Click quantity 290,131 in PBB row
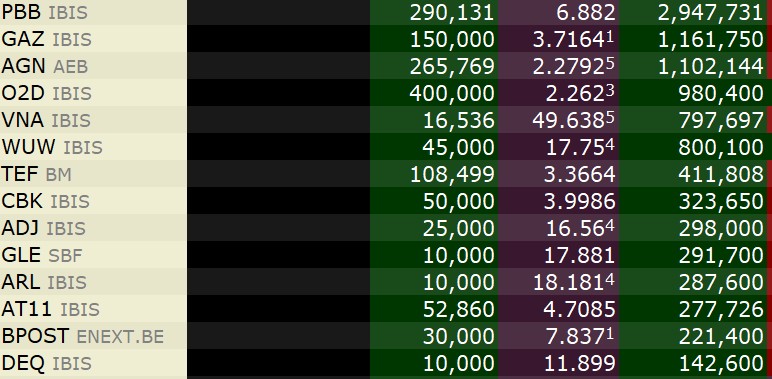 [451, 13]
